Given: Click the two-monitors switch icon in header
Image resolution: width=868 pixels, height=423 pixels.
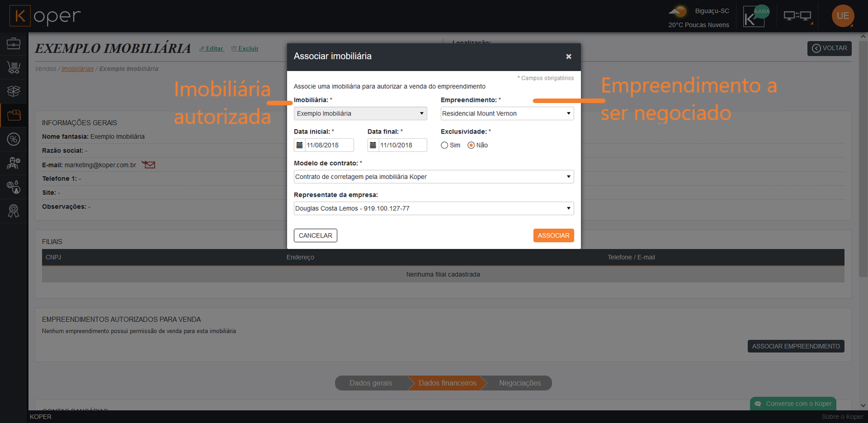Looking at the screenshot, I should click(797, 16).
